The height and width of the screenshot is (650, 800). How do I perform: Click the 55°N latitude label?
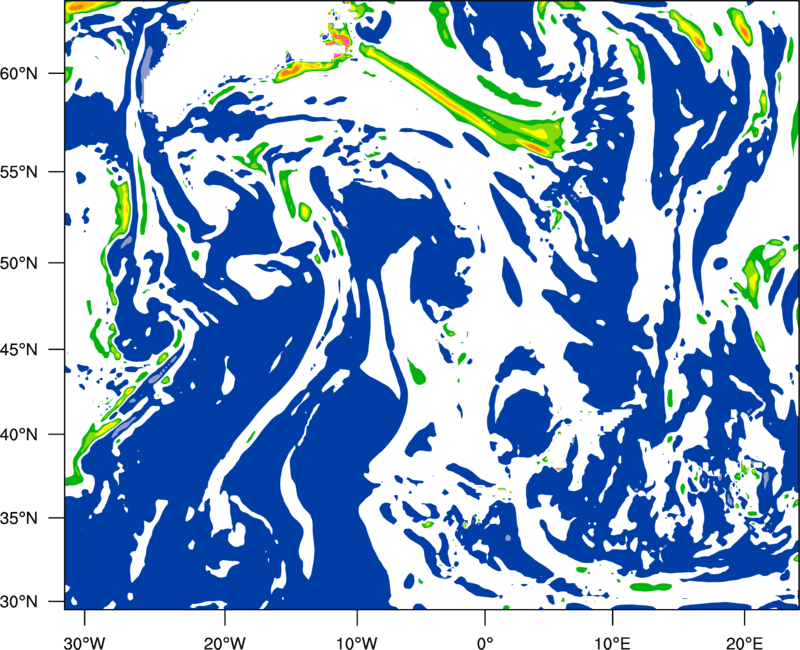tap(19, 172)
